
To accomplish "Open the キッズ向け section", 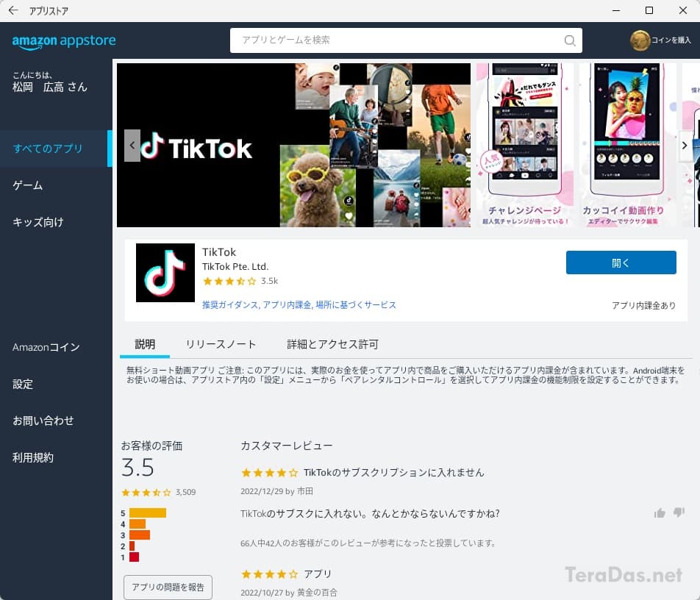I will (x=56, y=222).
